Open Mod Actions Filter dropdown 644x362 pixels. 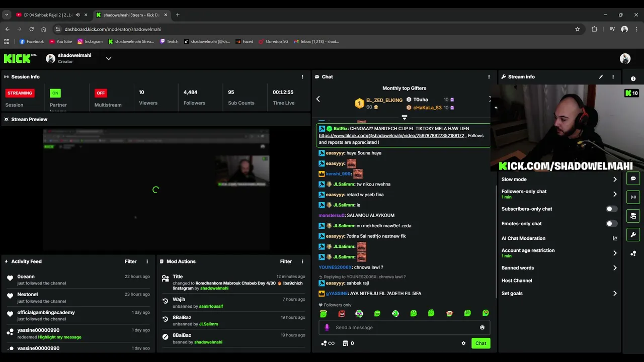tap(286, 261)
